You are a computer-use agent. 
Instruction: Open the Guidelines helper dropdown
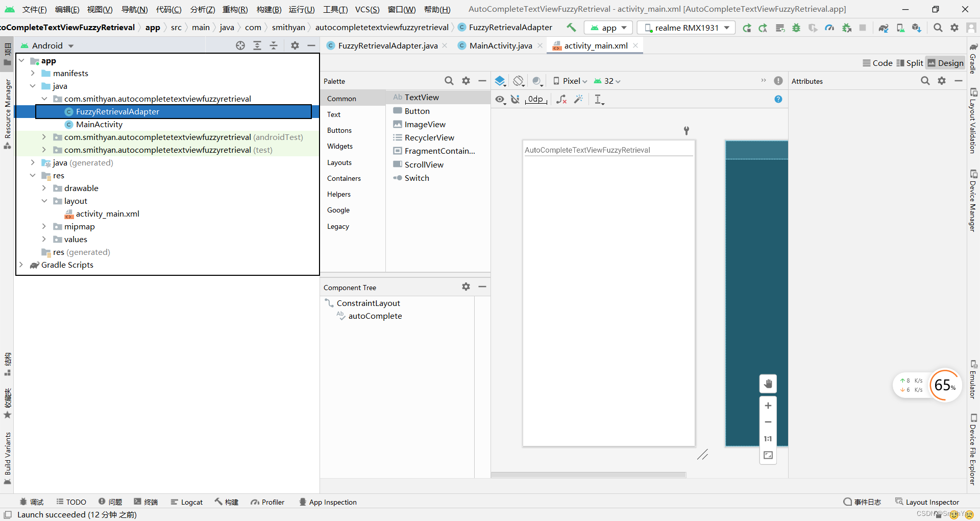point(599,99)
